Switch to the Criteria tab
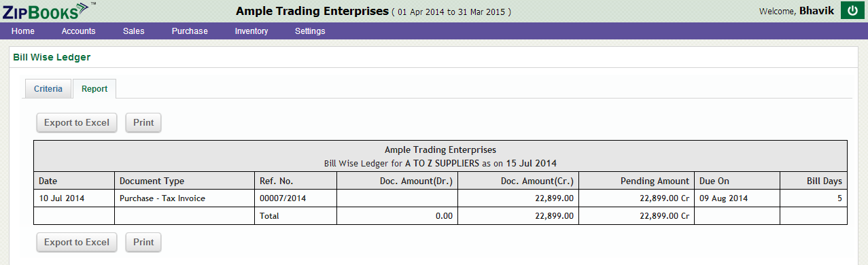Screen dimensions: 868x265 pyautogui.click(x=48, y=89)
